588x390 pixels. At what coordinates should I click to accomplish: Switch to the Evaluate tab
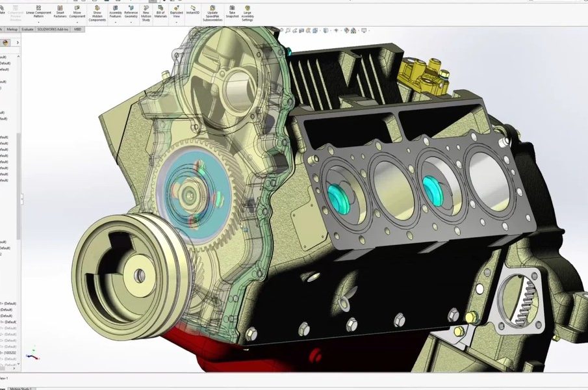[x=28, y=29]
